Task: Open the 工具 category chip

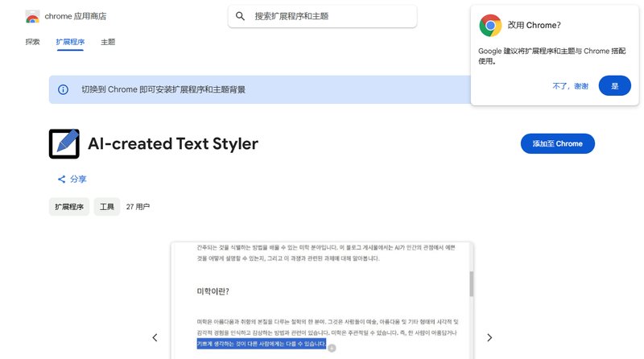Action: pyautogui.click(x=106, y=207)
